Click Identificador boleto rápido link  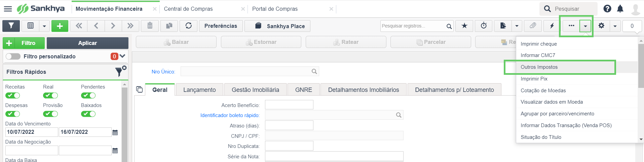tap(230, 115)
